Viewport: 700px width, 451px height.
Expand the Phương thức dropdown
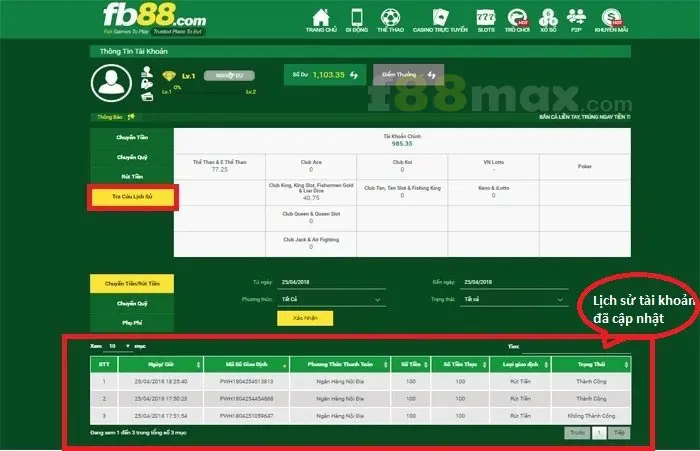click(331, 299)
